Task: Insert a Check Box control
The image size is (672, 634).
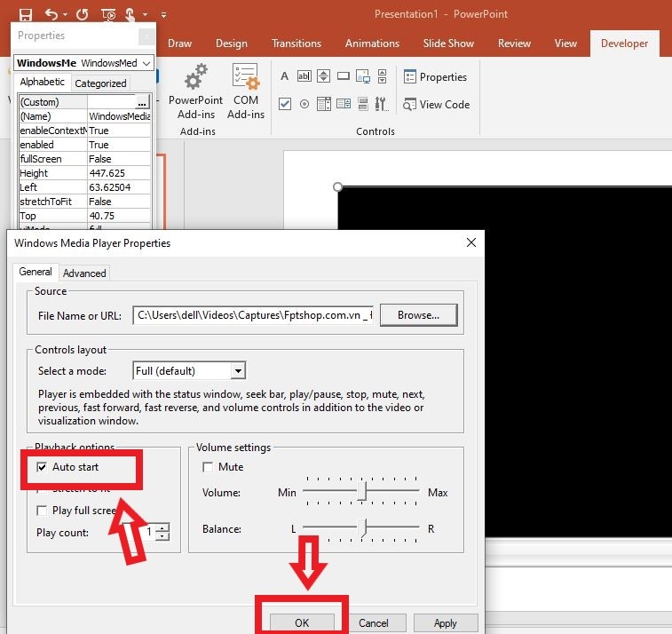Action: tap(285, 104)
